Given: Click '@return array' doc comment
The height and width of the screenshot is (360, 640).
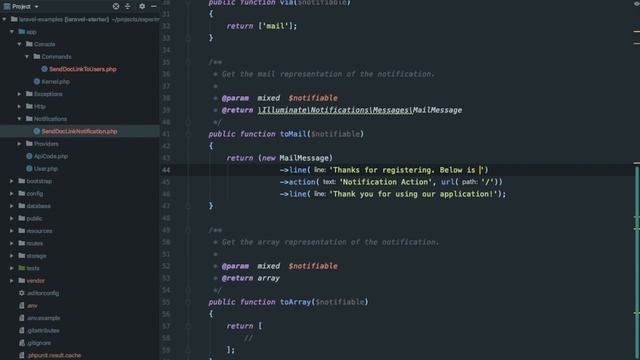Looking at the screenshot, I should [251, 278].
